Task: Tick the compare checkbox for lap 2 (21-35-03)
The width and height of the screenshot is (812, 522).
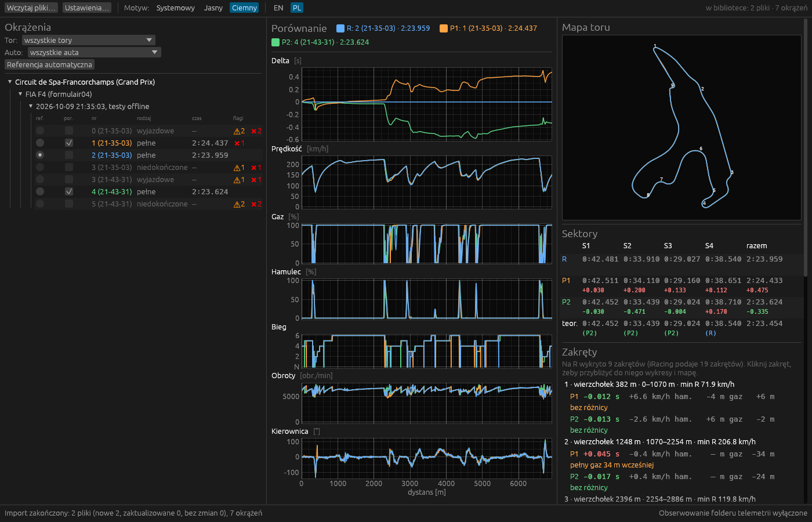Action: 69,155
